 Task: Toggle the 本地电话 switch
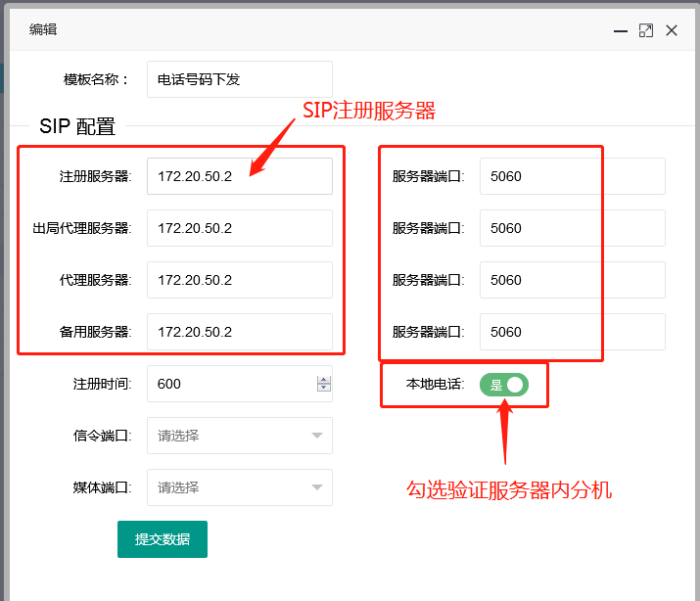(x=504, y=385)
